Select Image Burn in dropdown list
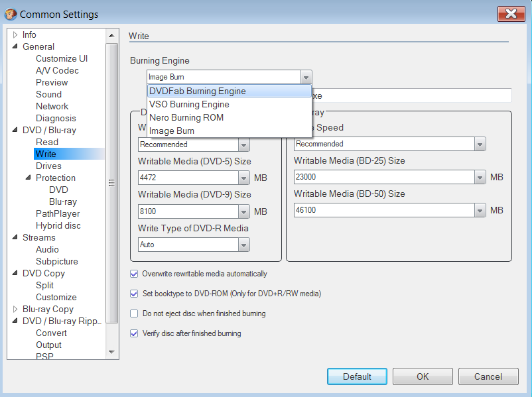The width and height of the screenshot is (532, 397). tap(230, 131)
